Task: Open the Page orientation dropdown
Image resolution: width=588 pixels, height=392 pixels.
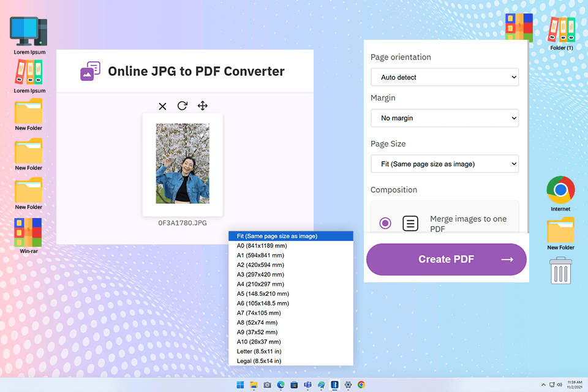Action: point(445,77)
